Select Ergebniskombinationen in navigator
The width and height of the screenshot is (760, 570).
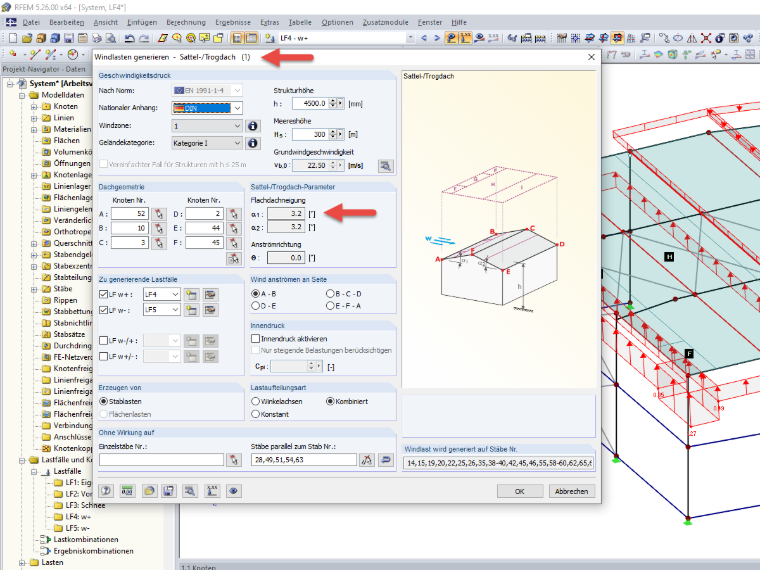coord(93,551)
